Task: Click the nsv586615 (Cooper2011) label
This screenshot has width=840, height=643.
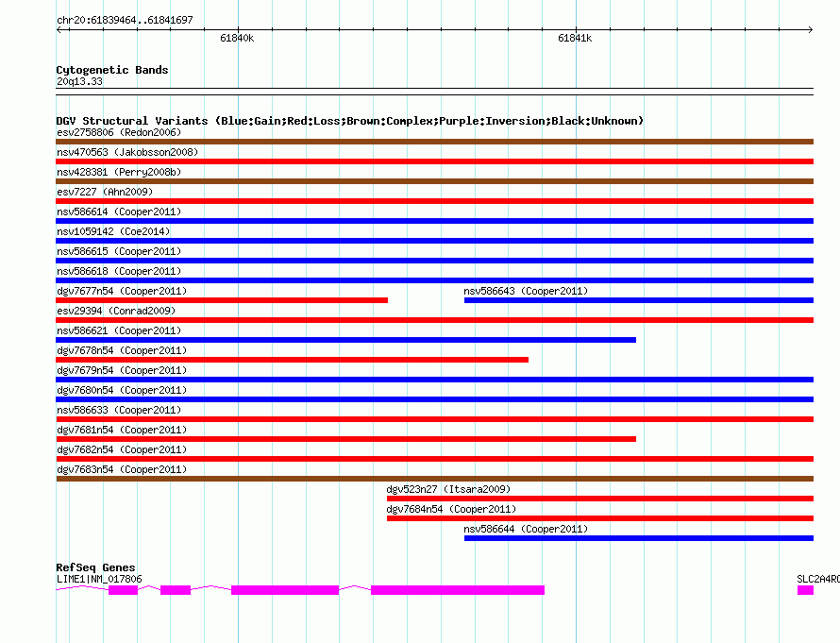Action: [119, 251]
